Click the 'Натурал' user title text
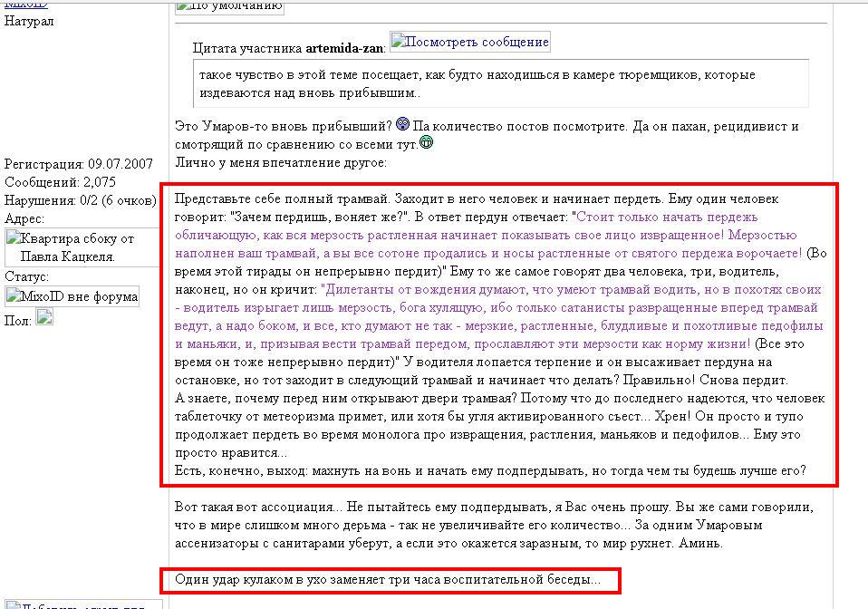868x609 pixels. pos(30,21)
